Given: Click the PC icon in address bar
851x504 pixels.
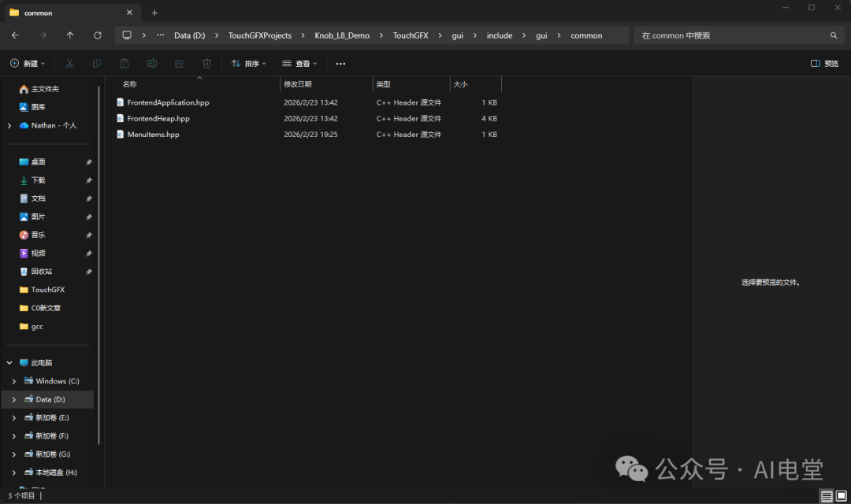Looking at the screenshot, I should pos(127,35).
